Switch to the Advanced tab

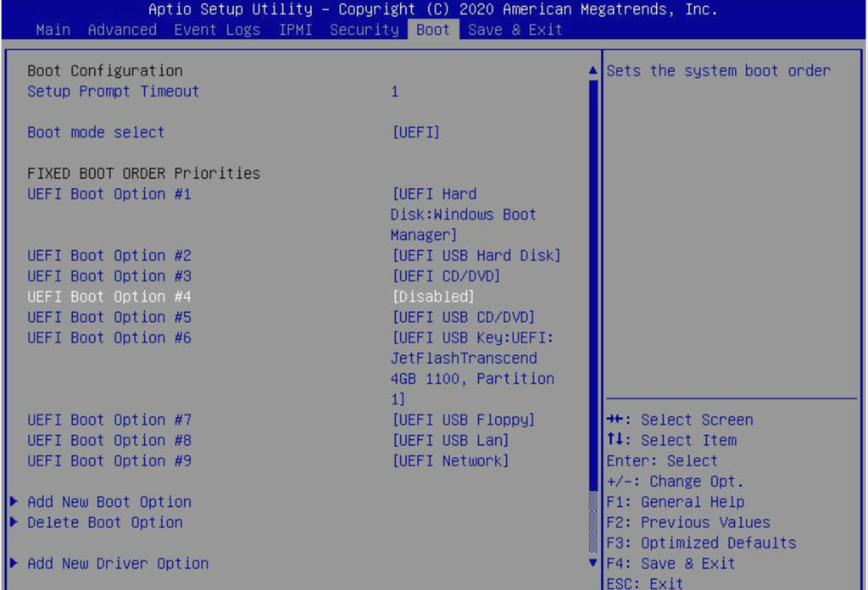click(121, 30)
